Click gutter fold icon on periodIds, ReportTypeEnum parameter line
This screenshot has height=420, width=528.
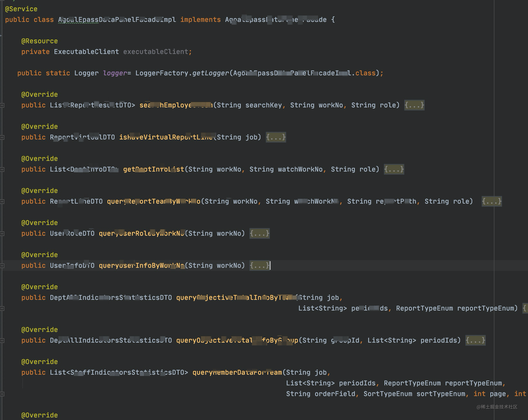[2, 308]
